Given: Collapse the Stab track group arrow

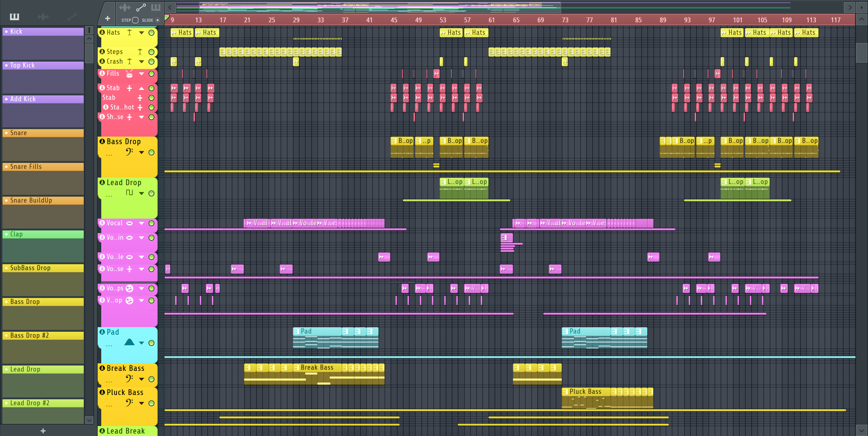Looking at the screenshot, I should pyautogui.click(x=142, y=88).
